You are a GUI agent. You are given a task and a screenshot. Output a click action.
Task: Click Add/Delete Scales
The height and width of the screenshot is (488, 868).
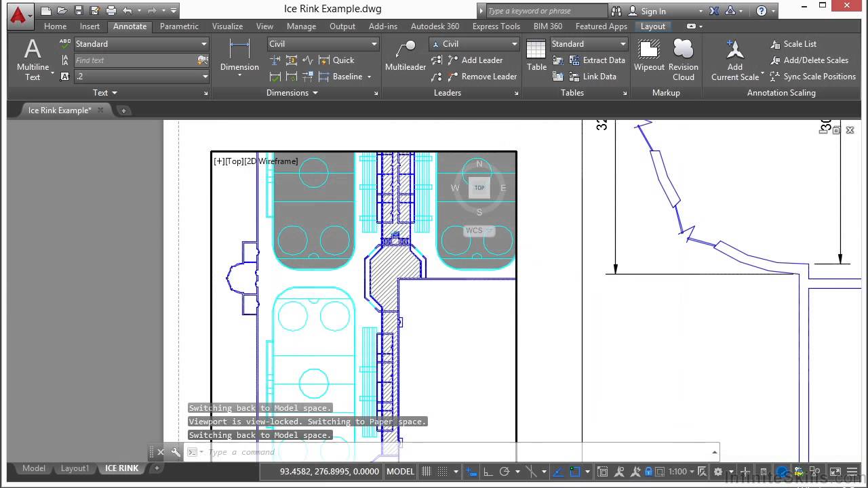(x=809, y=60)
